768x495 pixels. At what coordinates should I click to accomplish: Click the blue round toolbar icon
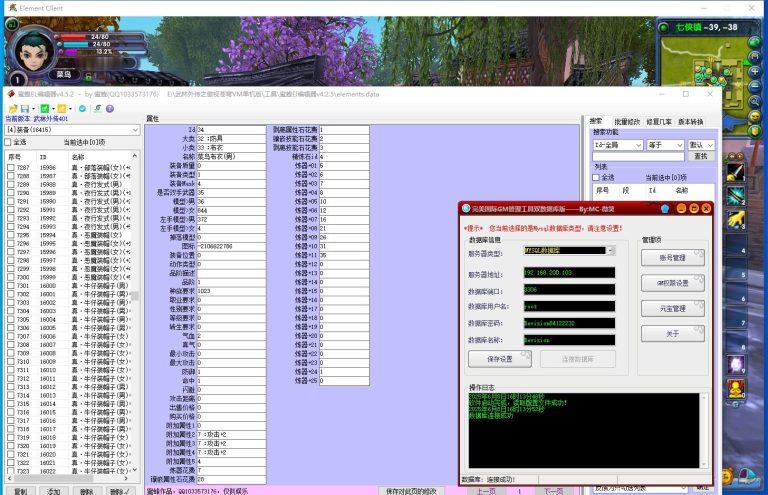[82, 109]
